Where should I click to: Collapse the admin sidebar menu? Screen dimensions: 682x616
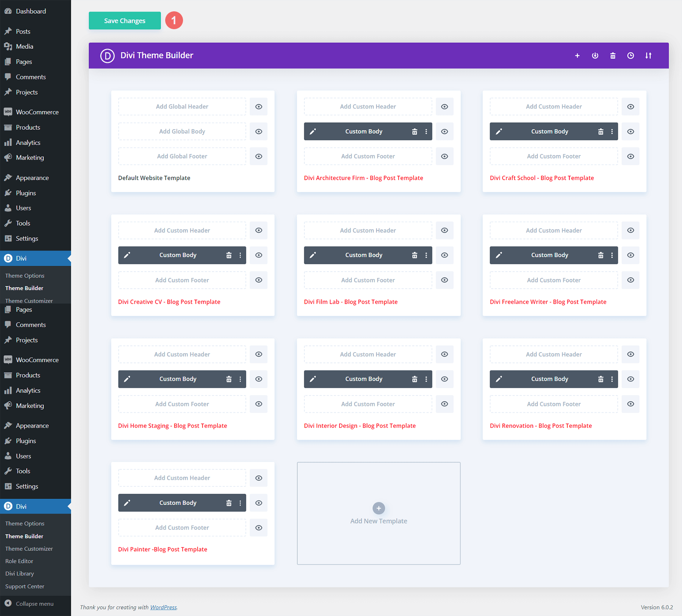[35, 604]
